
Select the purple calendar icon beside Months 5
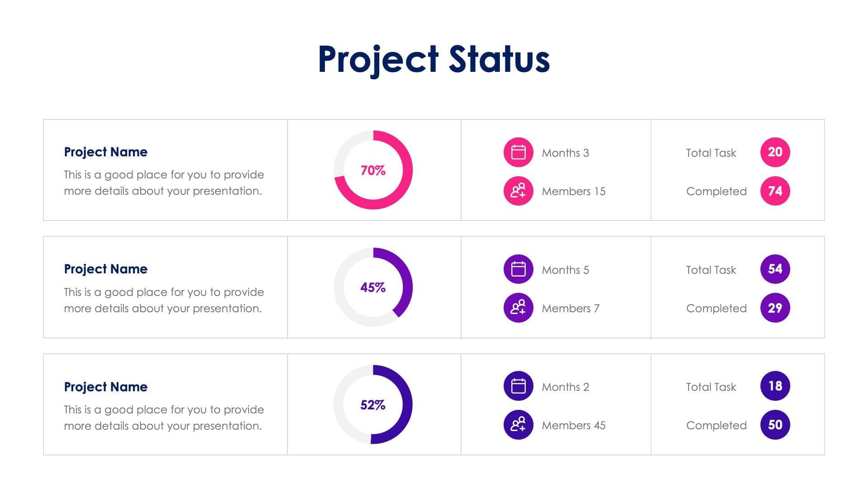tap(518, 269)
